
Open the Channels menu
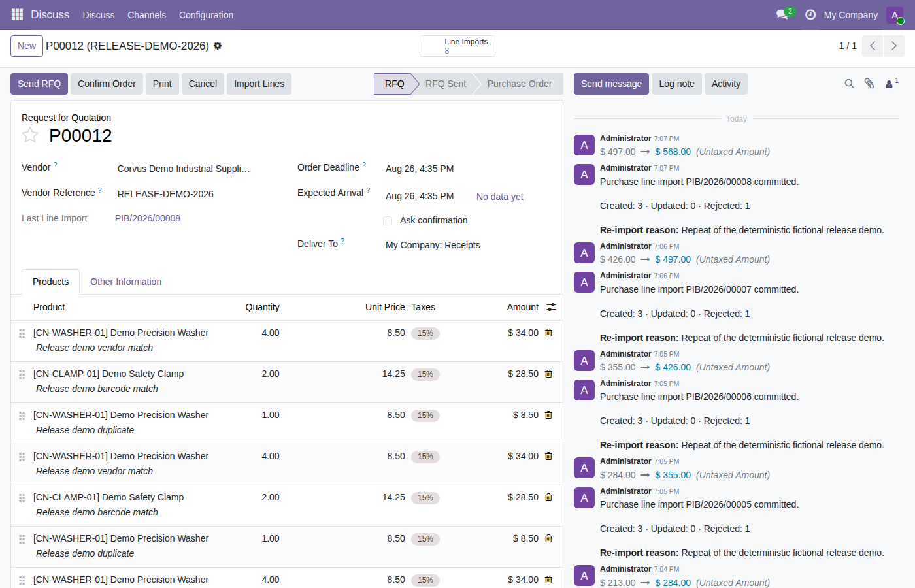[146, 14]
